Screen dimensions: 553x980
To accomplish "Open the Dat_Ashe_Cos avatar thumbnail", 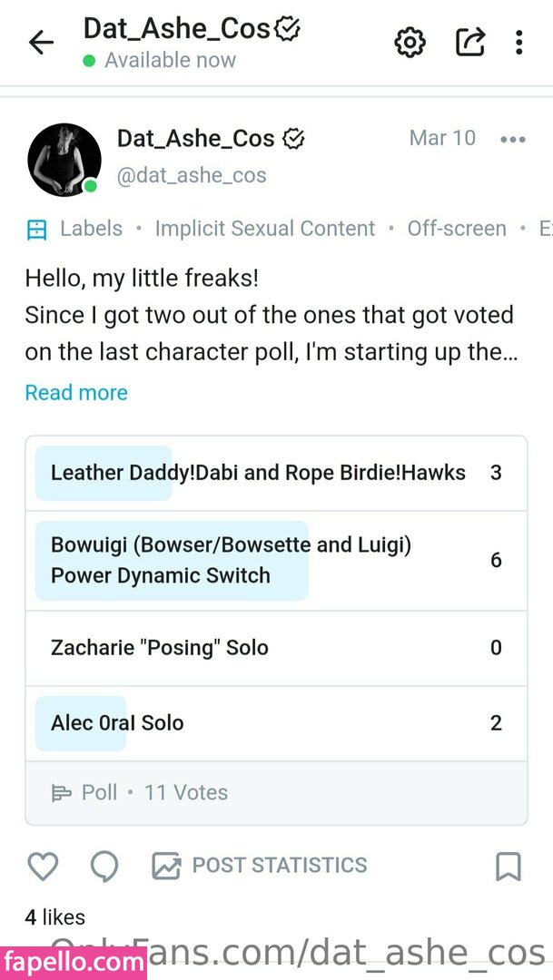I will (x=64, y=160).
